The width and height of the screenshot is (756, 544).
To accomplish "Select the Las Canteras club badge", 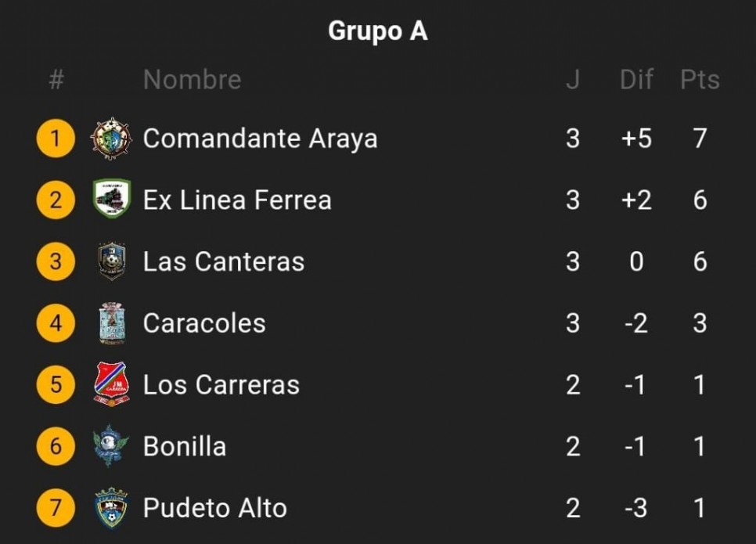I will [112, 261].
